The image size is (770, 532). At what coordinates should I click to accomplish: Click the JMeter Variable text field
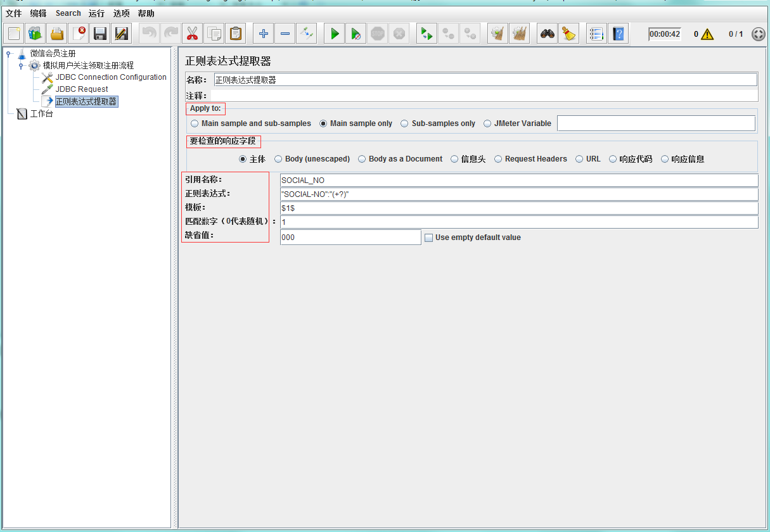pos(656,123)
